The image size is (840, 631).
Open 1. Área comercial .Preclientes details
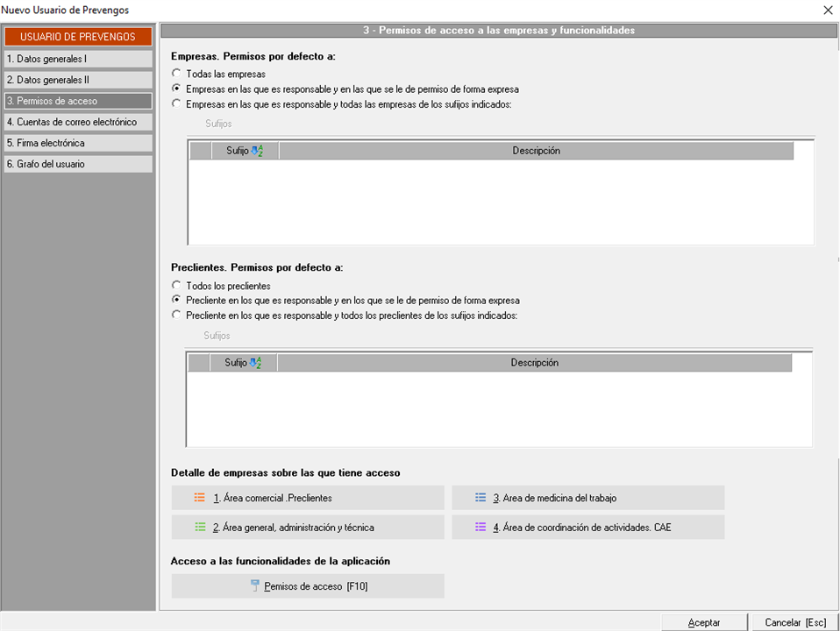[308, 498]
